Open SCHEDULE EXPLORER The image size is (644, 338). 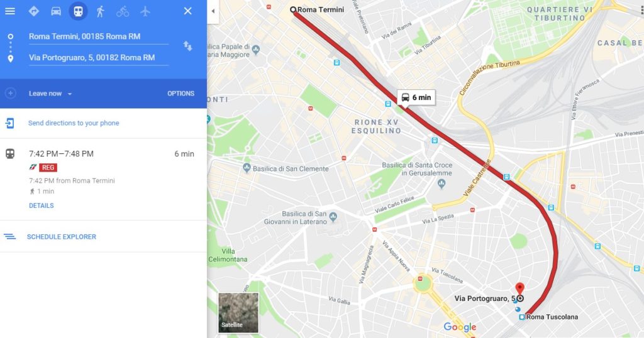tap(61, 237)
